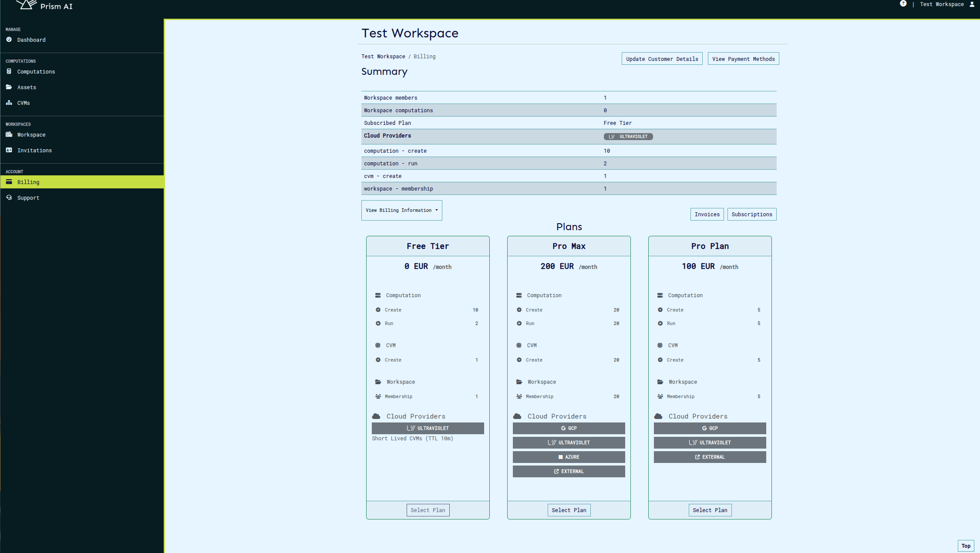Click View Payment Methods button
Image resolution: width=980 pixels, height=553 pixels.
(743, 59)
